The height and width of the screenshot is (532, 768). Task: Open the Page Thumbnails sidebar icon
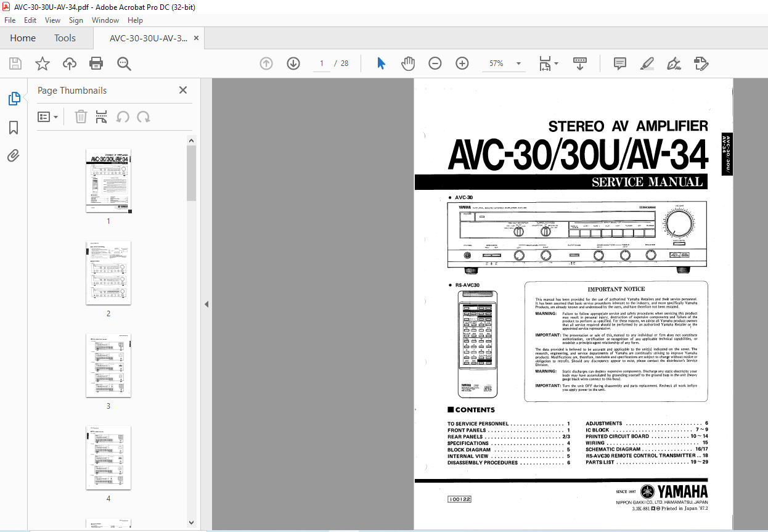14,98
